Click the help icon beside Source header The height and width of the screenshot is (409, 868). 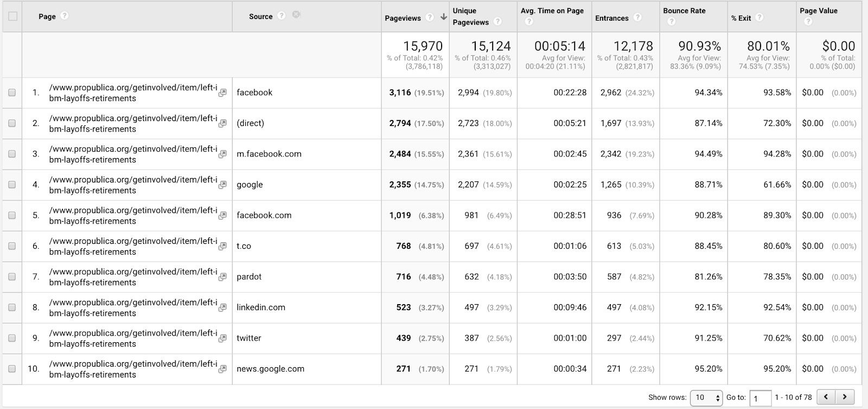pyautogui.click(x=281, y=16)
